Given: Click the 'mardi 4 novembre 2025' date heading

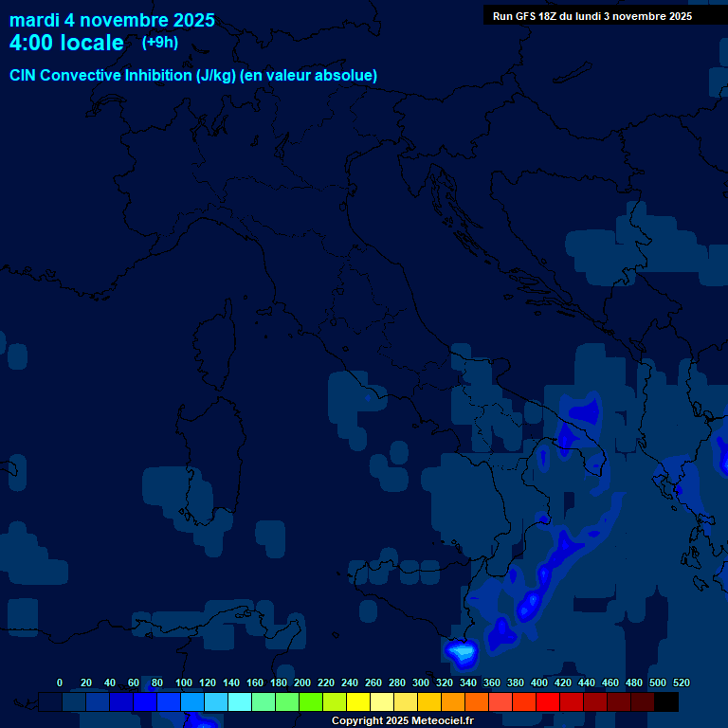Looking at the screenshot, I should coord(112,20).
